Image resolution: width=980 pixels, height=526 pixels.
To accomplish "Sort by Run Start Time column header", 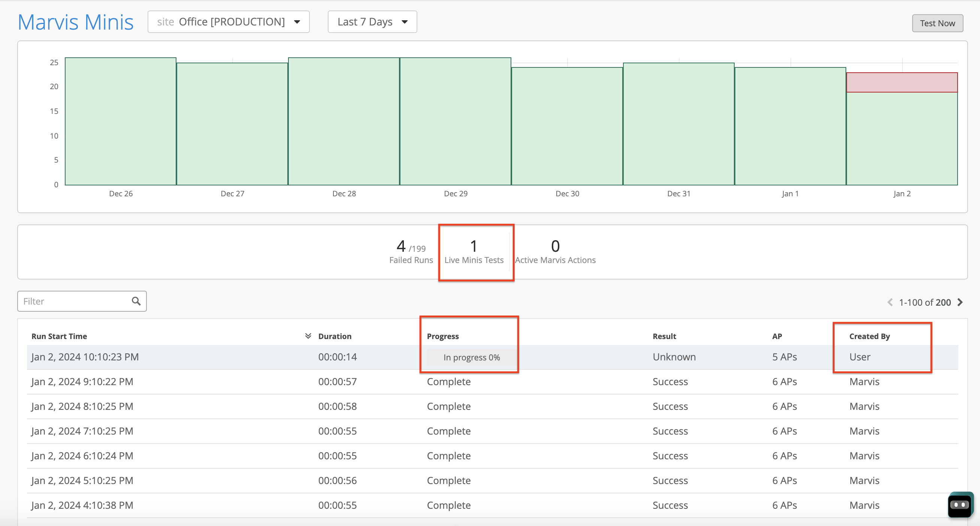I will 59,336.
